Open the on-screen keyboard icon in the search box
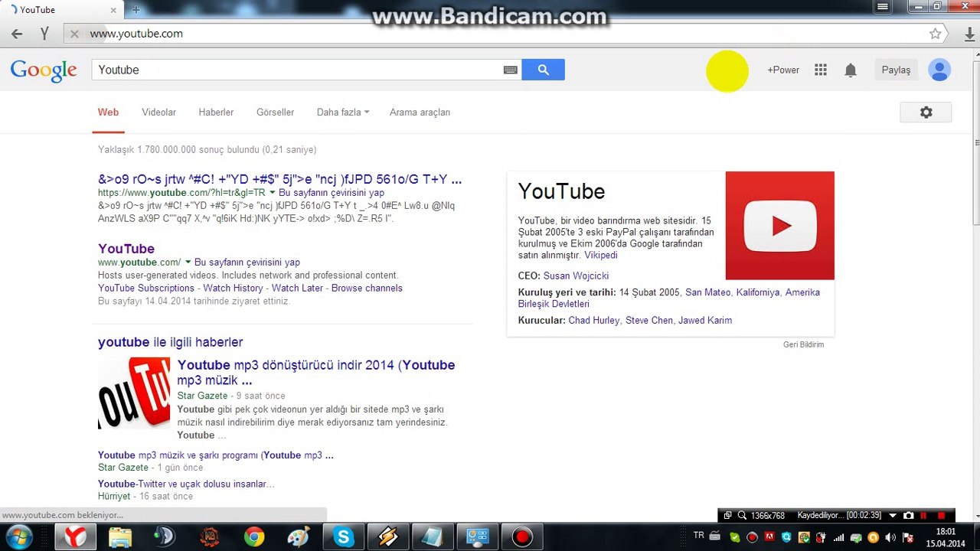Image resolution: width=980 pixels, height=551 pixels. pos(511,70)
